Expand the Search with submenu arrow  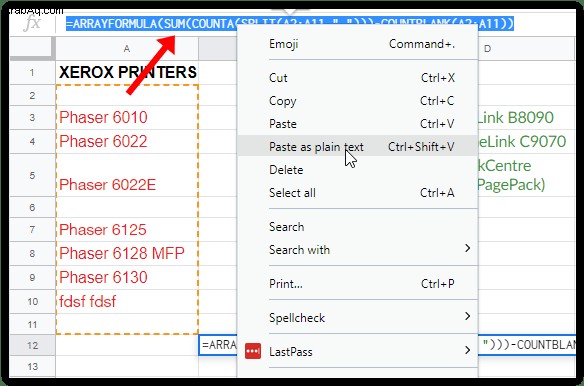click(x=467, y=249)
